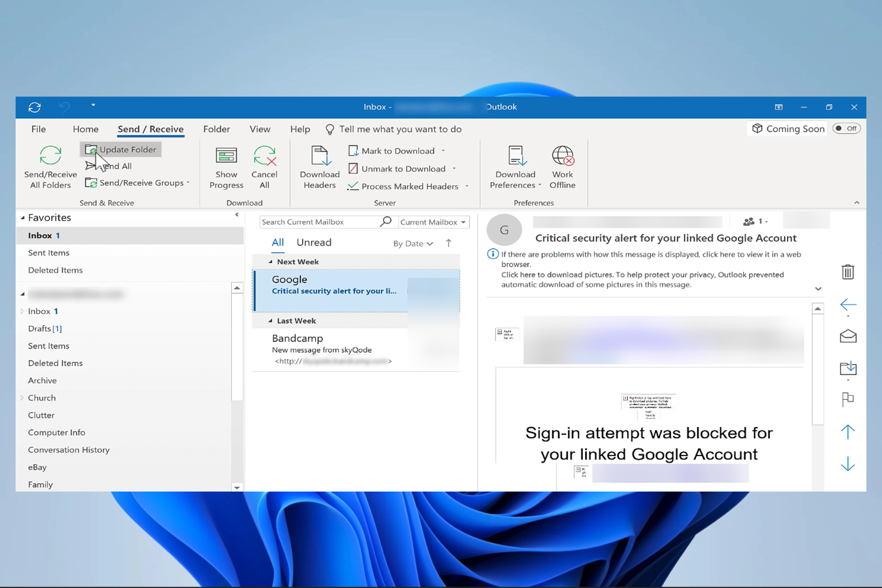Screen dimensions: 882x588
Task: Open Download Preferences
Action: [x=515, y=168]
